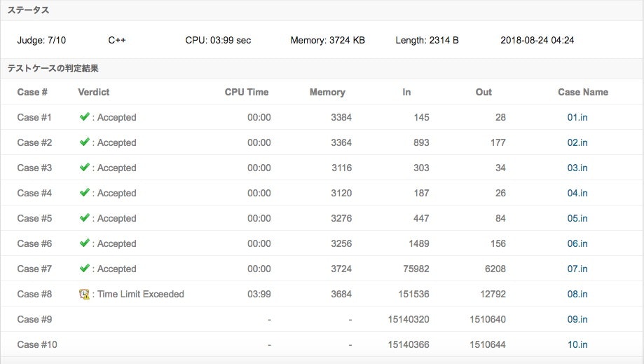
Task: Open the 03.in case file link
Action: (577, 168)
